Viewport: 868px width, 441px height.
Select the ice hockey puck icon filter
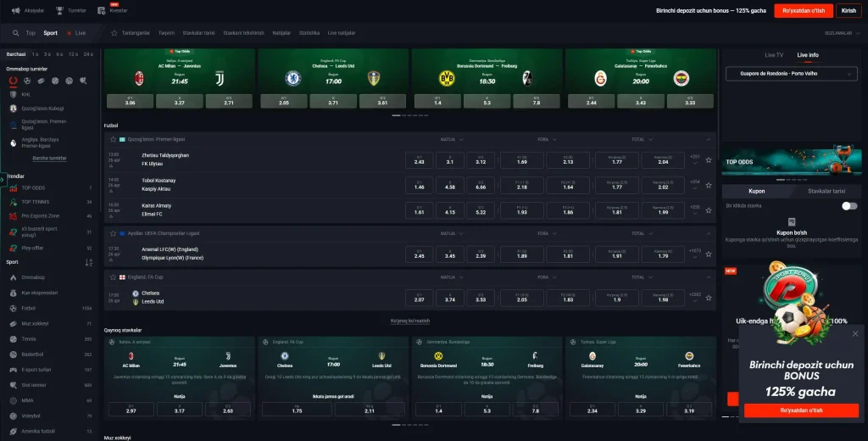[x=41, y=81]
